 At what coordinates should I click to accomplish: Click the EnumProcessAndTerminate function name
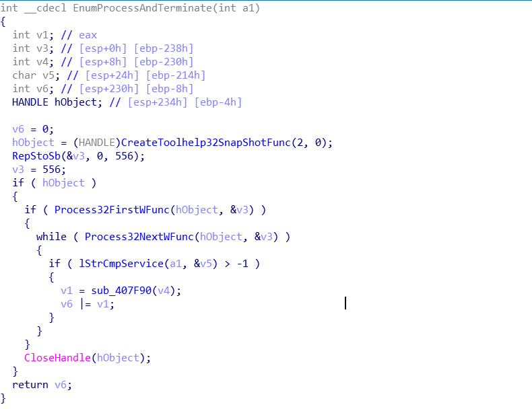click(143, 8)
